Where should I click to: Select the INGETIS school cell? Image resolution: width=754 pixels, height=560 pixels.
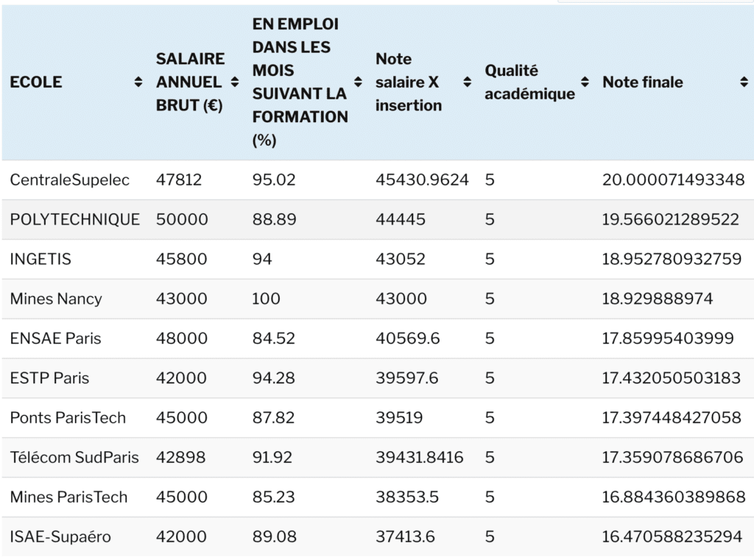coord(40,260)
